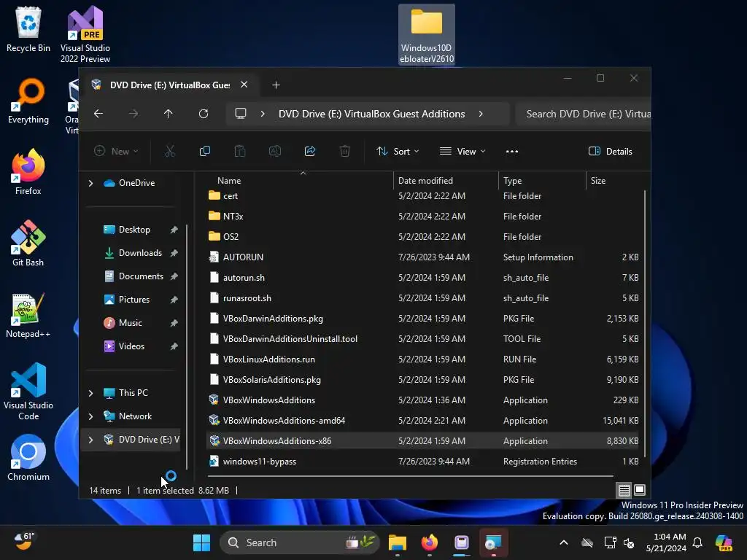This screenshot has height=560, width=747.
Task: Select Visual Studio 2022 Preview desktop icon
Action: tap(85, 35)
